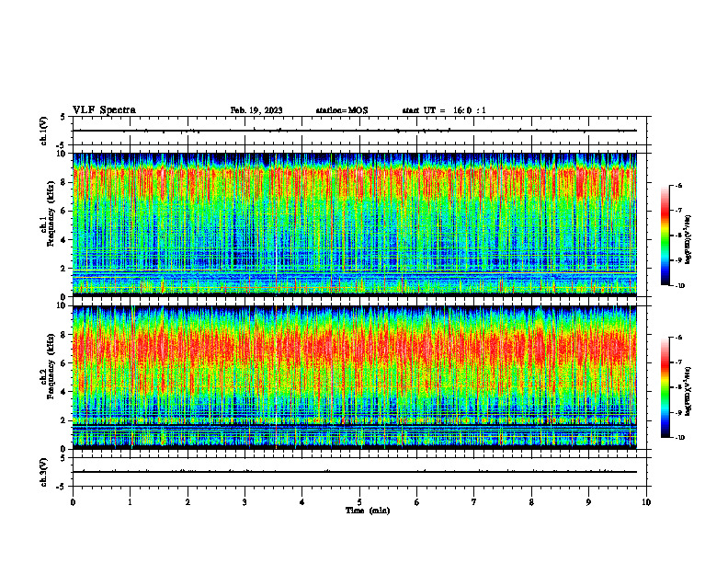
Task: Click the "Time (min)" x-axis label
Action: pyautogui.click(x=368, y=511)
